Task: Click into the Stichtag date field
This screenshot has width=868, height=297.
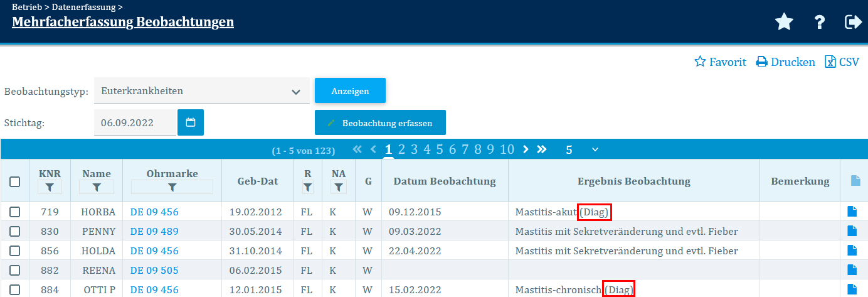Action: click(135, 122)
